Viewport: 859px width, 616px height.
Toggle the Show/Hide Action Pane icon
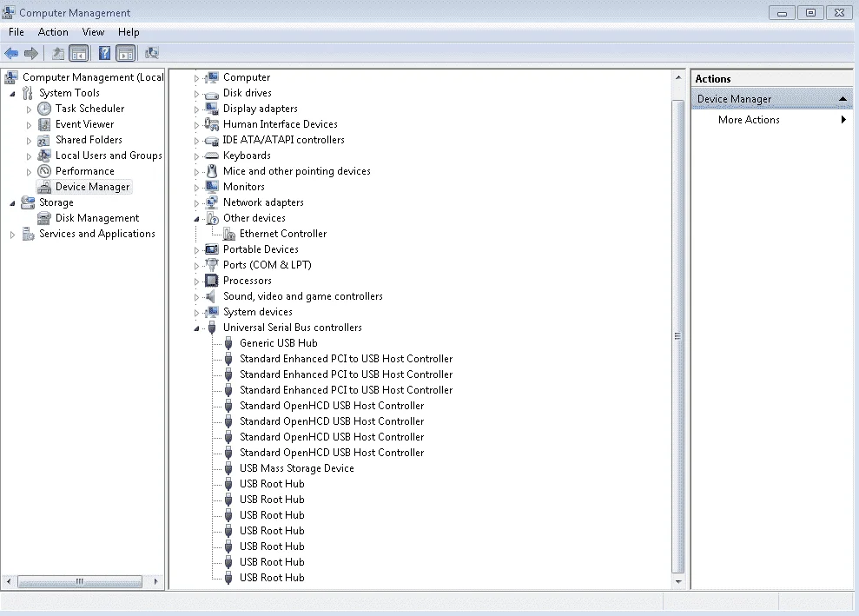tap(125, 53)
